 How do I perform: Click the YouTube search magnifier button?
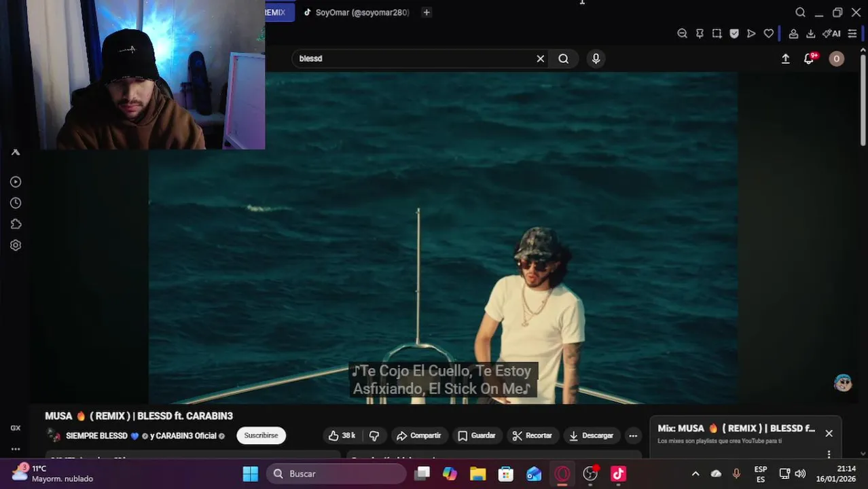pyautogui.click(x=564, y=58)
